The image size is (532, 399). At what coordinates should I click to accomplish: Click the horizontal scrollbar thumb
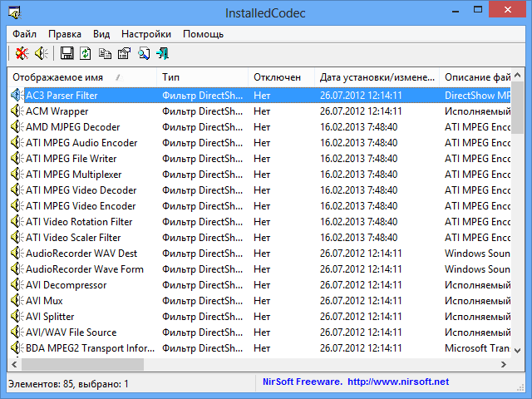(82, 365)
